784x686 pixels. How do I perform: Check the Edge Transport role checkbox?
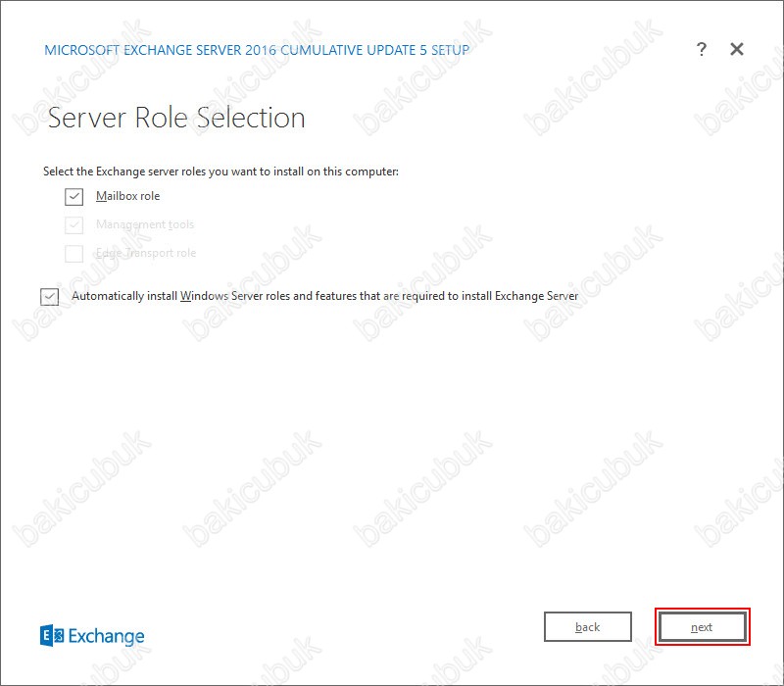(x=74, y=254)
